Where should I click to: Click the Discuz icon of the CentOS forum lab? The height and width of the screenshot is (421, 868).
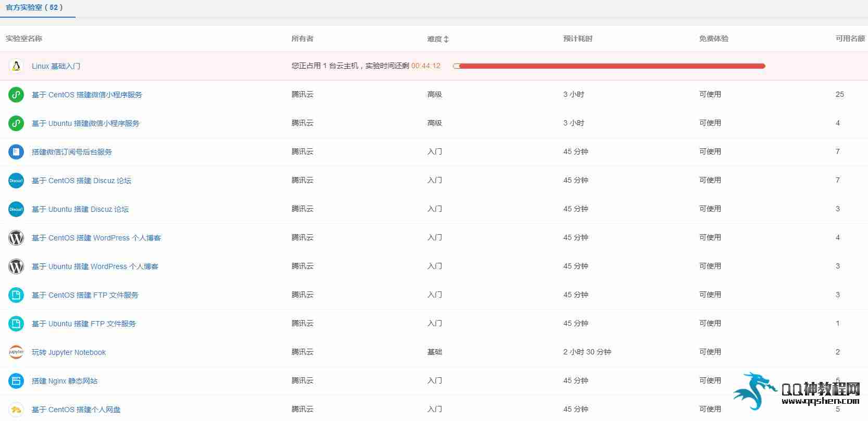pos(16,181)
